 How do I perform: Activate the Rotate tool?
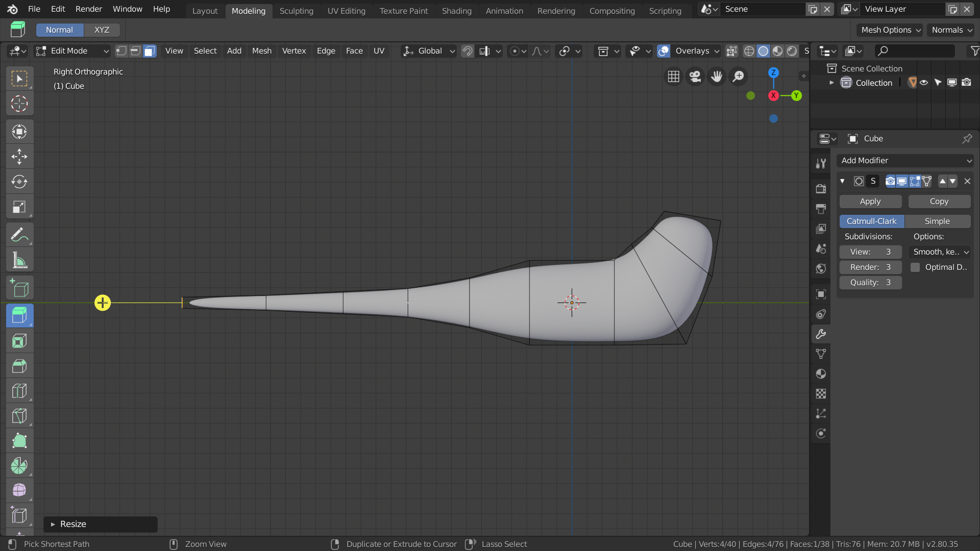pyautogui.click(x=19, y=182)
